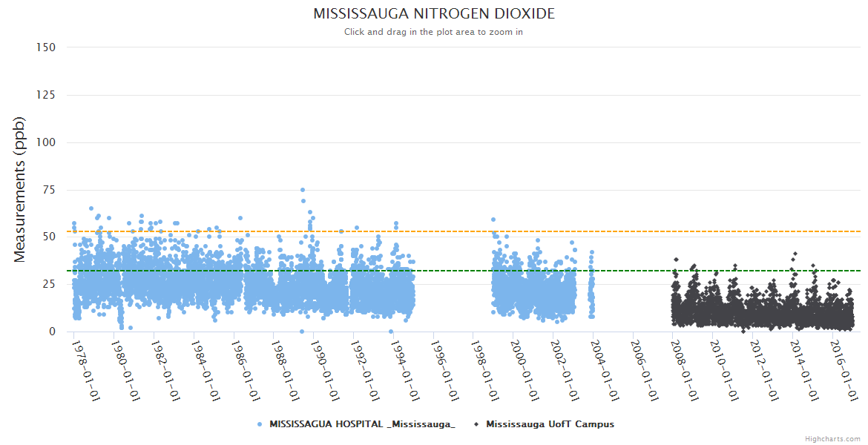Click the zoom instruction subtitle text

(433, 32)
